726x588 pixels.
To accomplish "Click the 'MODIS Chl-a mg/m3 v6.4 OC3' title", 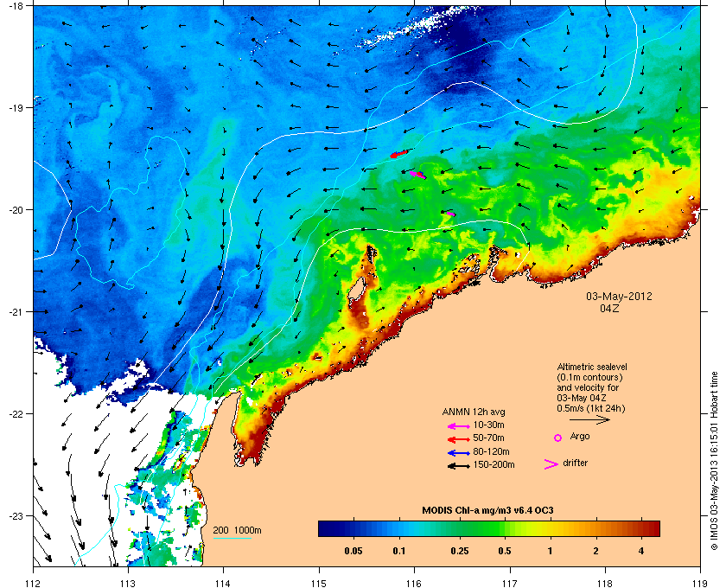I will [x=488, y=511].
